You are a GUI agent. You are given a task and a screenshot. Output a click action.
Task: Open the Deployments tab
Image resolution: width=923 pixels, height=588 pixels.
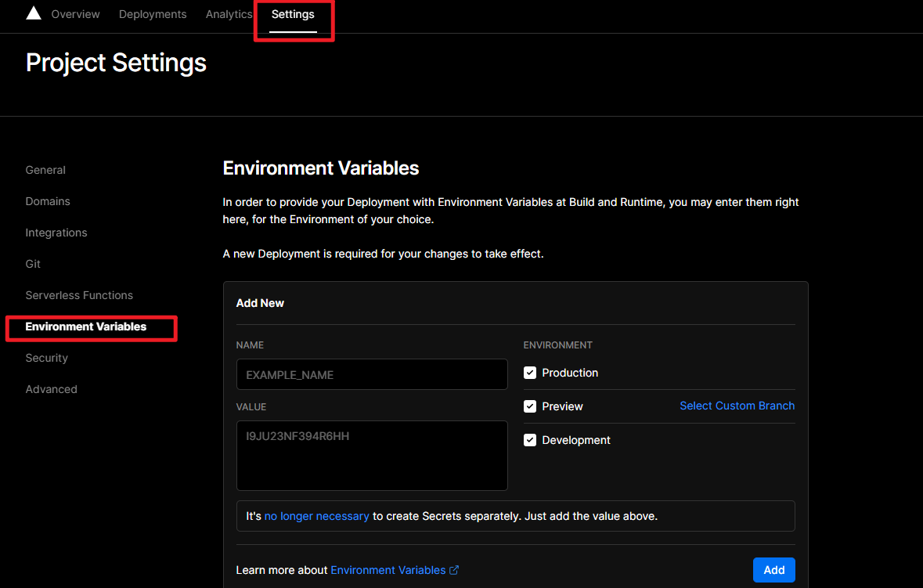(153, 14)
